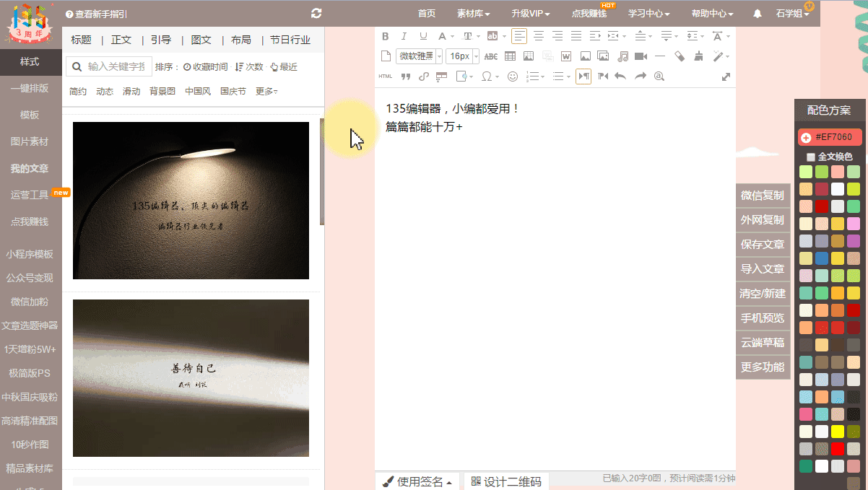Open the emoji smiley picker
Viewport: 868px width, 490px height.
pos(513,76)
